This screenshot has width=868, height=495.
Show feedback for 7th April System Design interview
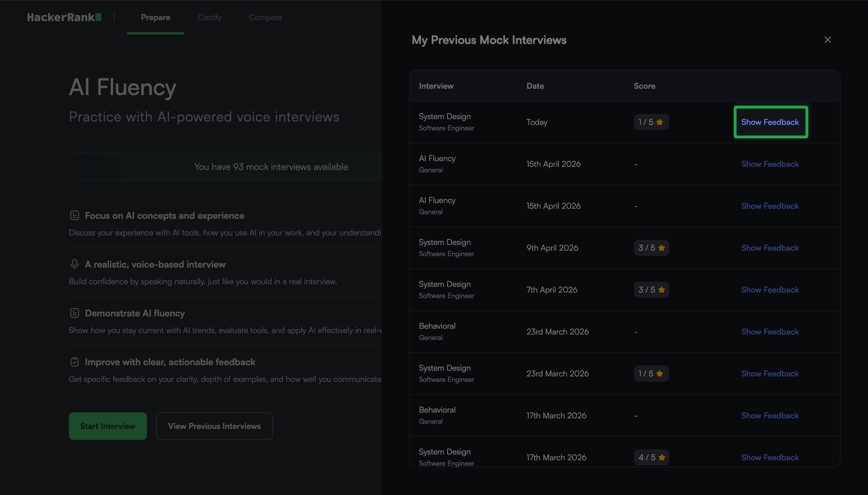pos(770,290)
